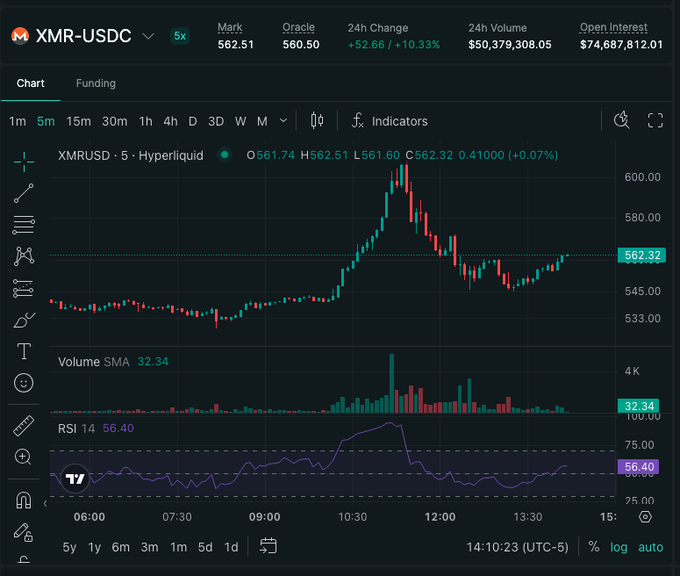Viewport: 680px width, 576px height.
Task: Click the Open Interest label
Action: [614, 28]
